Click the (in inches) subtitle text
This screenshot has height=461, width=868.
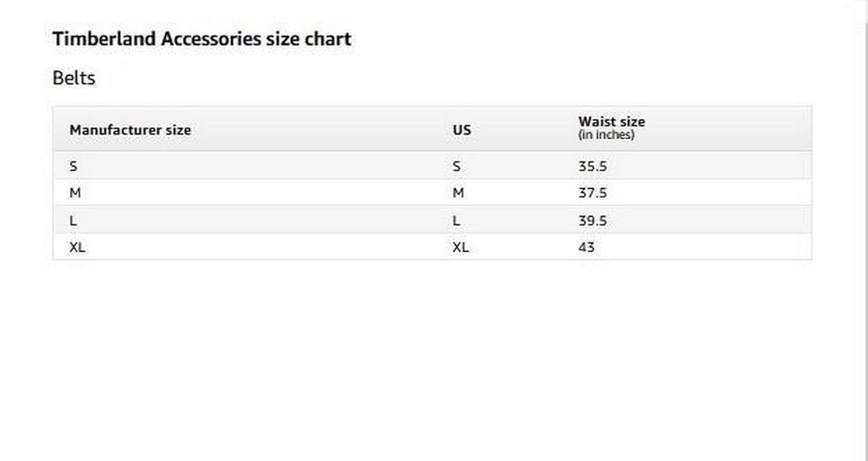pos(606,135)
